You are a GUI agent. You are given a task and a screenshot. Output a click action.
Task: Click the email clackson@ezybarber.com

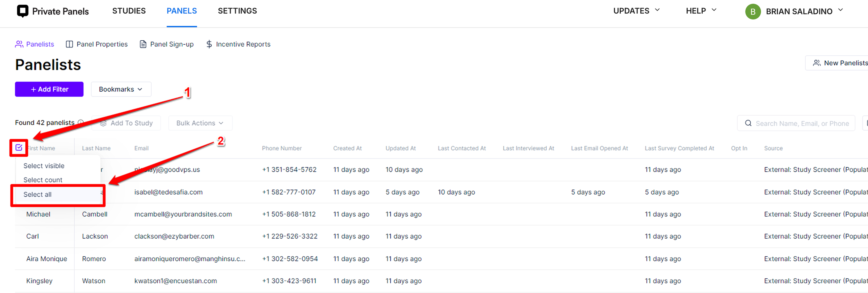[174, 236]
